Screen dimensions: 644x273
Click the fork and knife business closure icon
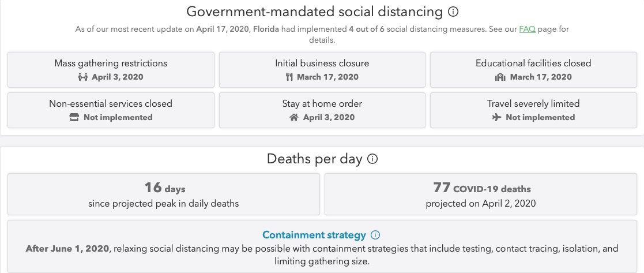[289, 77]
